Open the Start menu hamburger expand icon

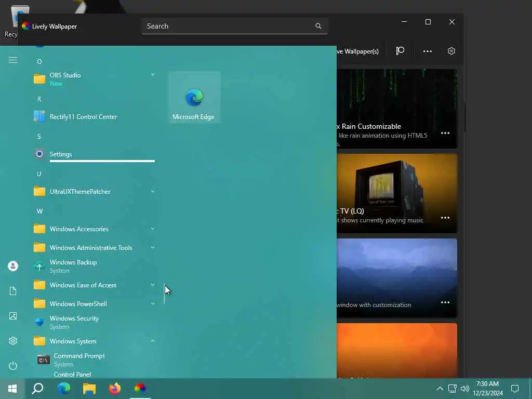(x=13, y=60)
